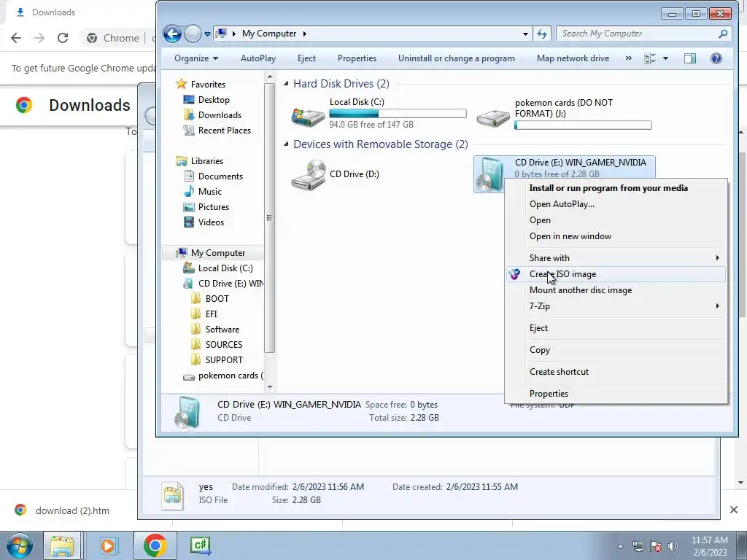Select Recent Places under Favorites
The image size is (747, 560).
(x=225, y=130)
